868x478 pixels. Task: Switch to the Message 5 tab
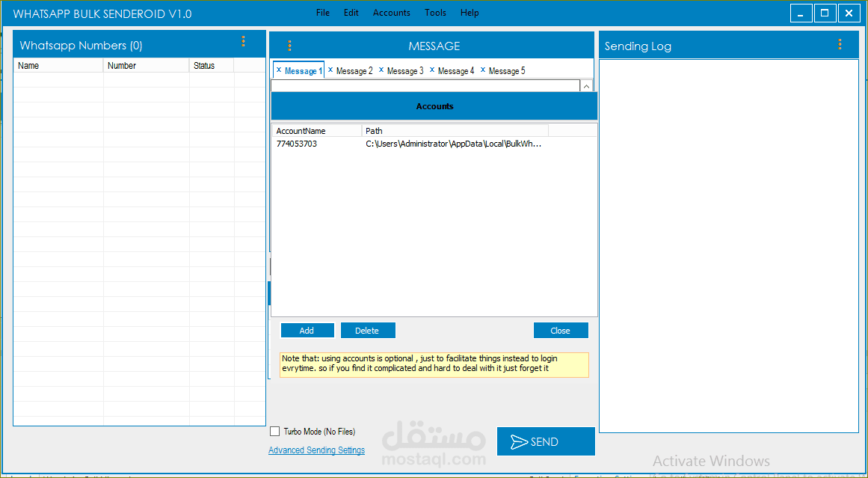(x=507, y=71)
